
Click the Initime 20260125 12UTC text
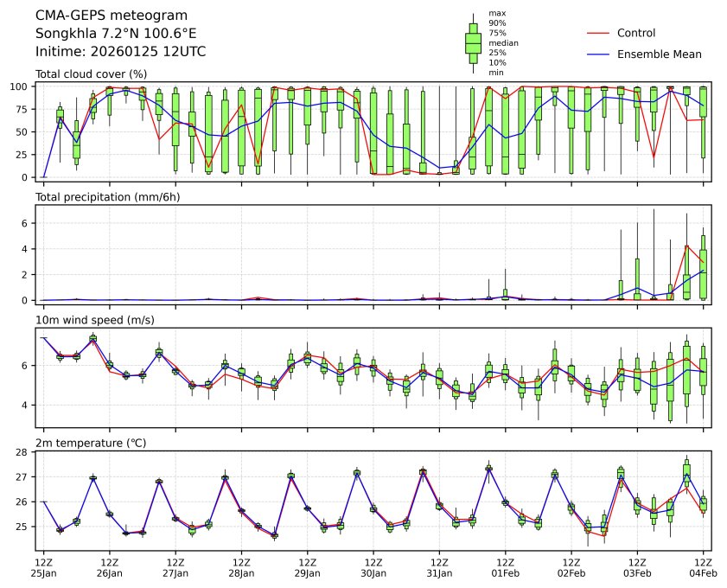pyautogui.click(x=120, y=51)
